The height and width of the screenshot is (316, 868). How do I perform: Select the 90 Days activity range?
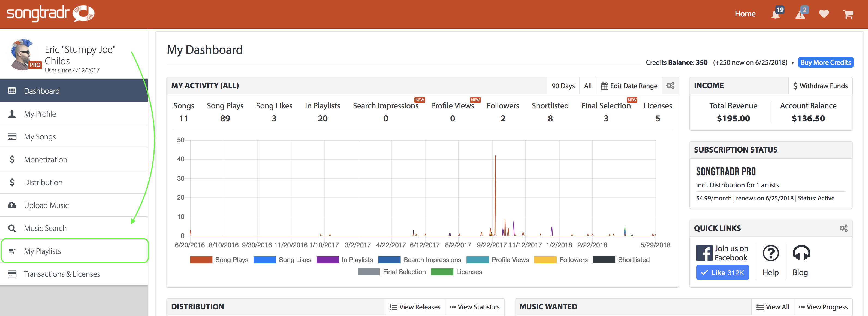coord(563,86)
